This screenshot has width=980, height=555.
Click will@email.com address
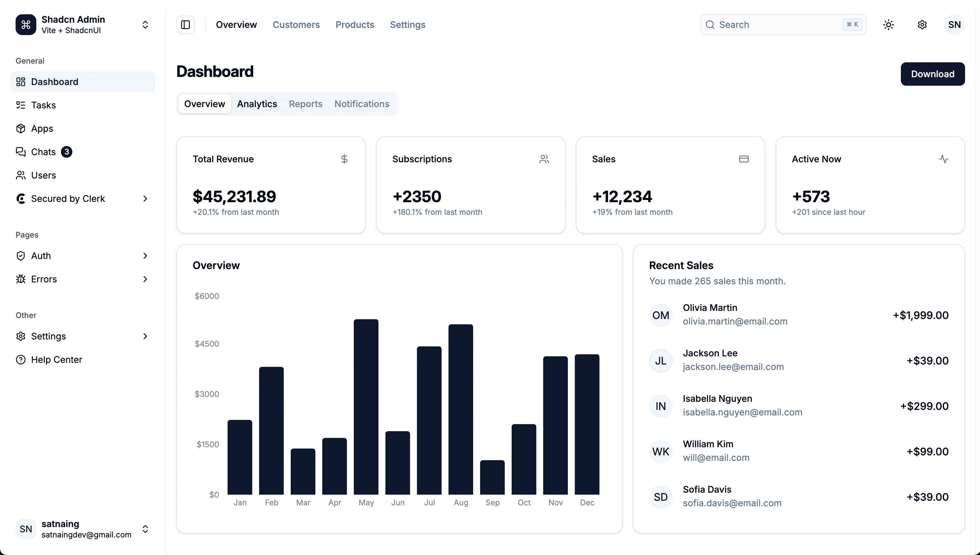(716, 458)
